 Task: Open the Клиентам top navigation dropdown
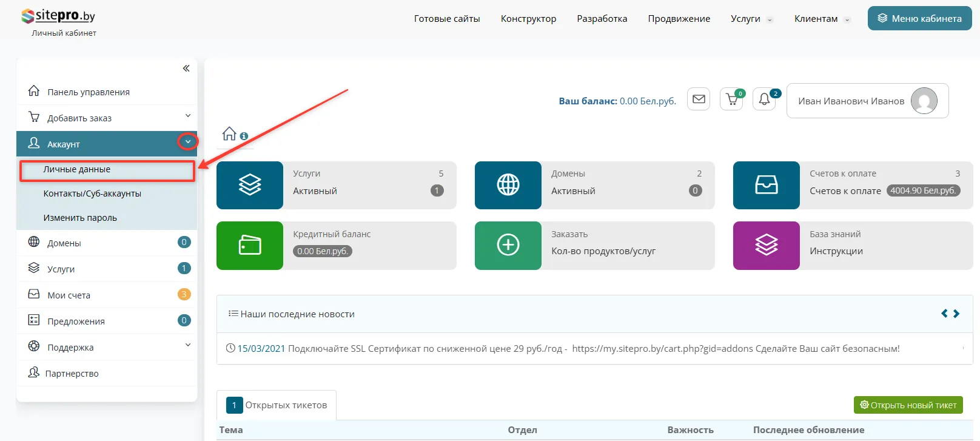(822, 19)
